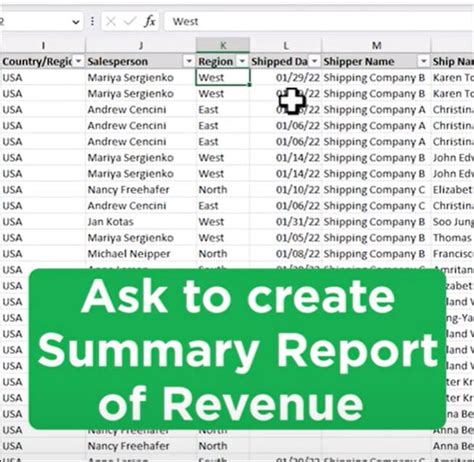Click the formula bar showing West
Image resolution: width=474 pixels, height=462 pixels.
[318, 22]
